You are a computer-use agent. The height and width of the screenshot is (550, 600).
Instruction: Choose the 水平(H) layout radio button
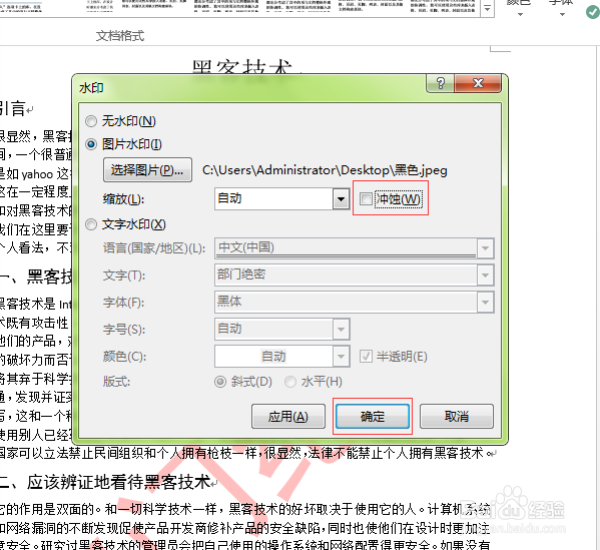tap(290, 382)
